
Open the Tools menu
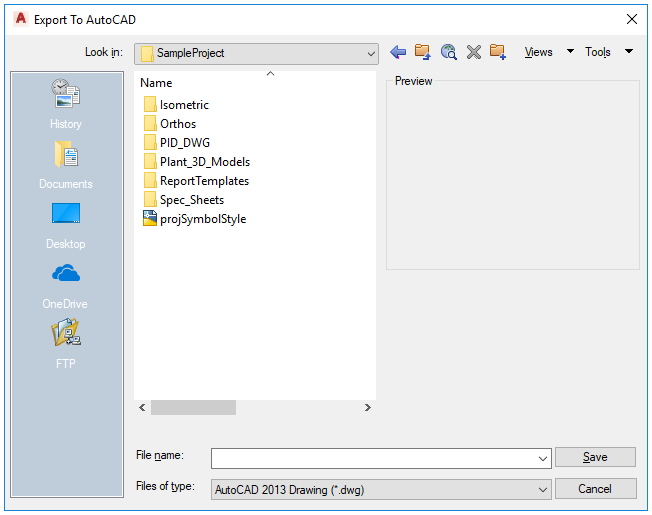(x=598, y=52)
